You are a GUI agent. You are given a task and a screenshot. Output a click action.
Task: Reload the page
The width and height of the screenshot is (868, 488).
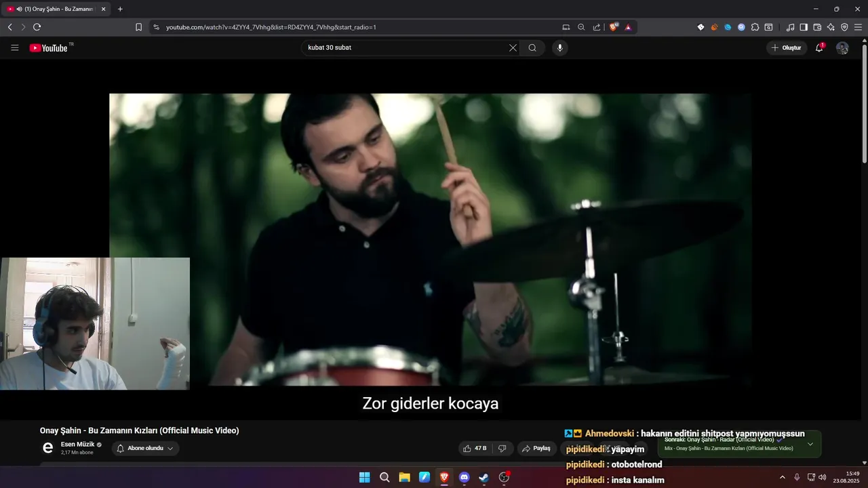pyautogui.click(x=37, y=27)
